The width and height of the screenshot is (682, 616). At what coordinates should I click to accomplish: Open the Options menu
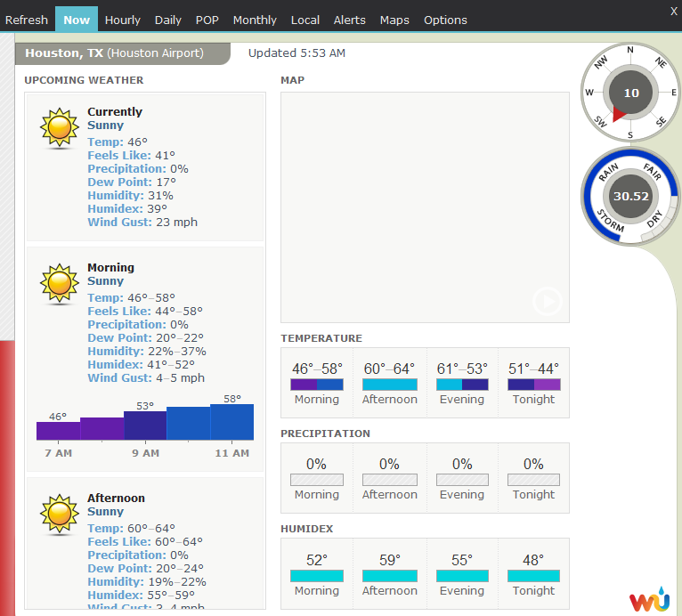coord(445,20)
